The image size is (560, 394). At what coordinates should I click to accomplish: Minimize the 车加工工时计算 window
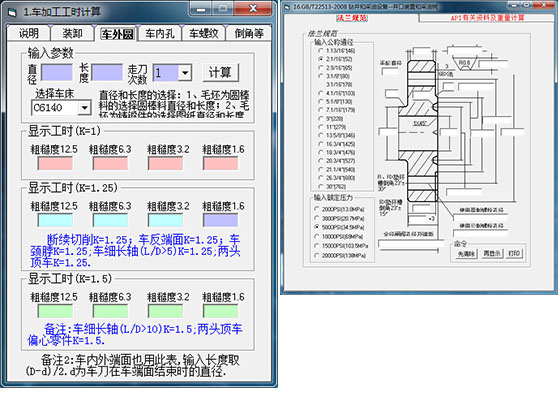pos(201,9)
